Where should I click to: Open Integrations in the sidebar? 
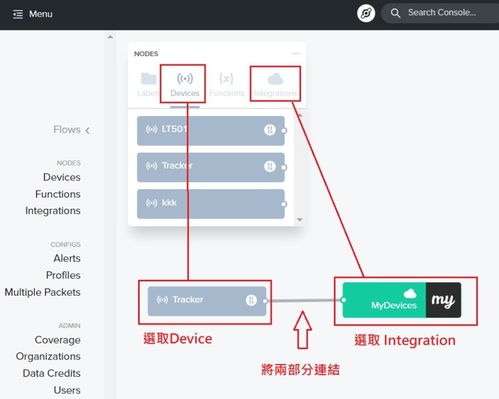click(53, 211)
